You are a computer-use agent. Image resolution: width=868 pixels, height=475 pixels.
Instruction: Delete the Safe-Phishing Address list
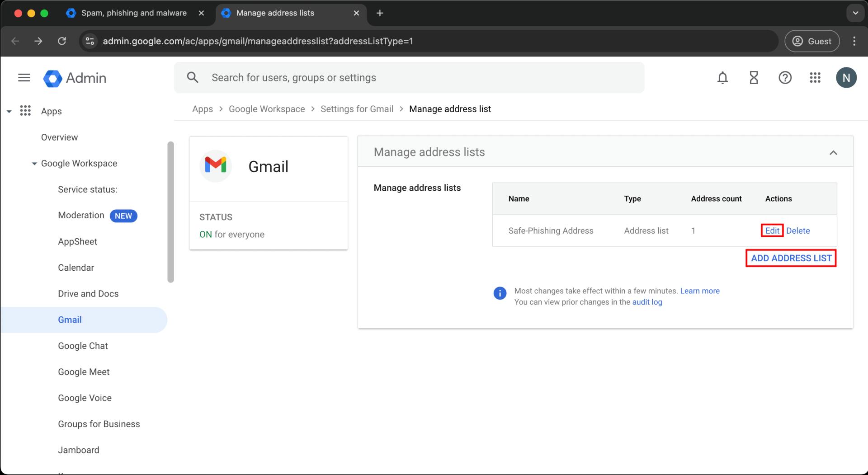coord(798,230)
